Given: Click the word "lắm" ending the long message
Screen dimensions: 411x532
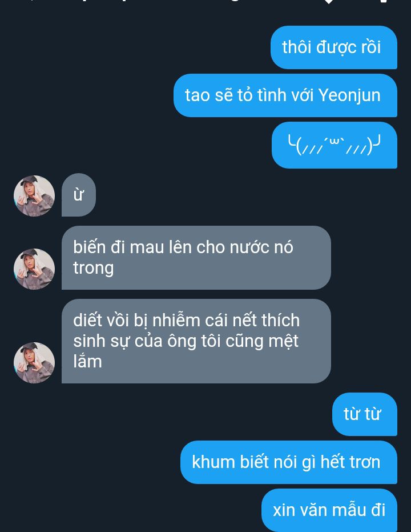Looking at the screenshot, I should (87, 361).
